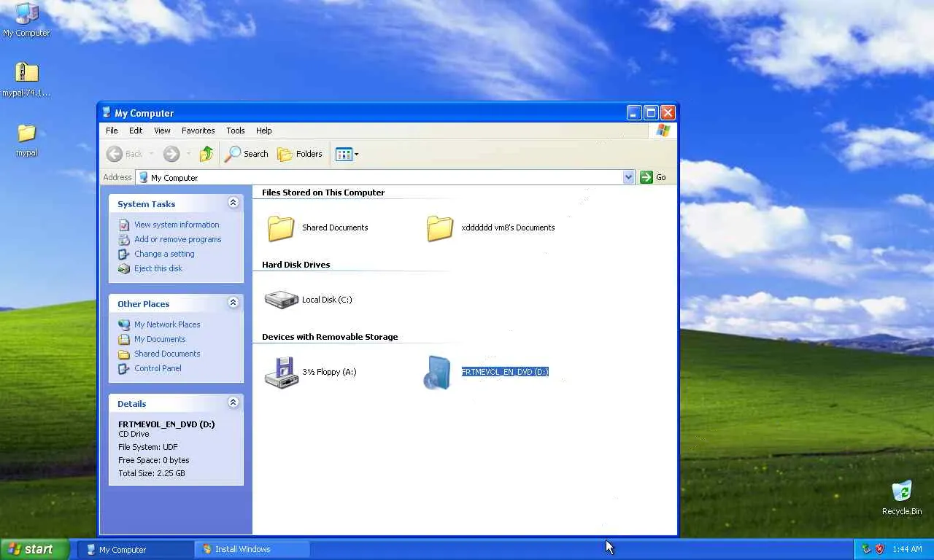934x560 pixels.
Task: Click the Control Panel icon in sidebar
Action: coord(124,368)
